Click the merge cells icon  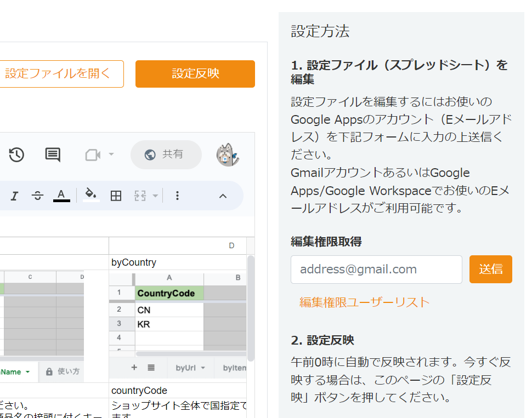click(x=140, y=196)
